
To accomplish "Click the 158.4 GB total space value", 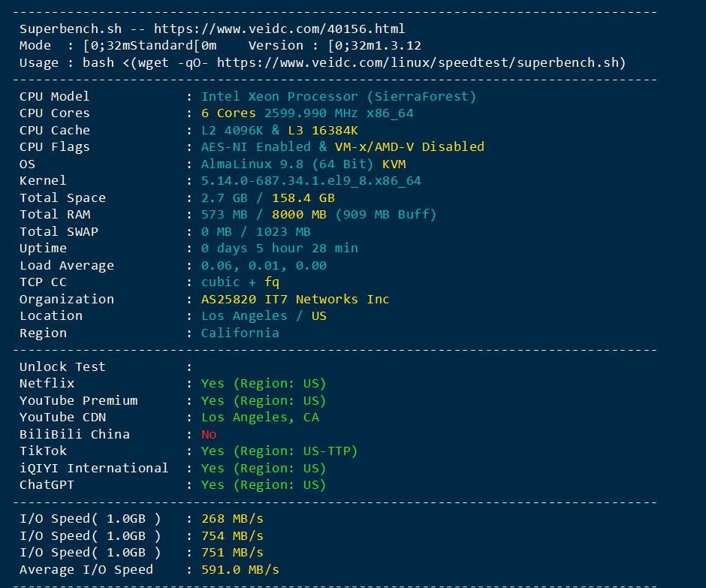I will [303, 198].
